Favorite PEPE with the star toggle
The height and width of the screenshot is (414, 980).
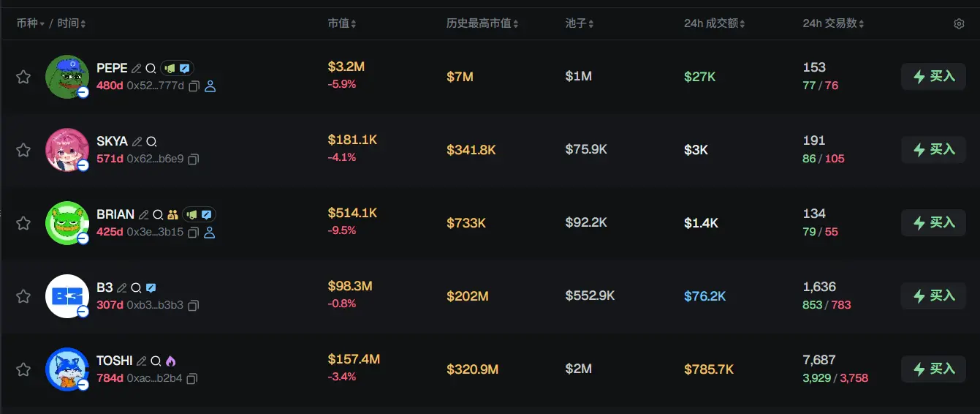tap(23, 77)
